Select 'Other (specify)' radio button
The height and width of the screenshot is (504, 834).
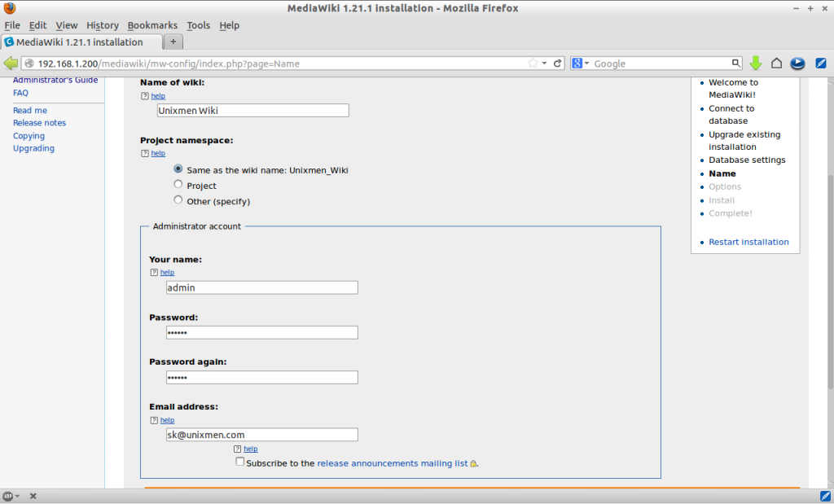(178, 199)
